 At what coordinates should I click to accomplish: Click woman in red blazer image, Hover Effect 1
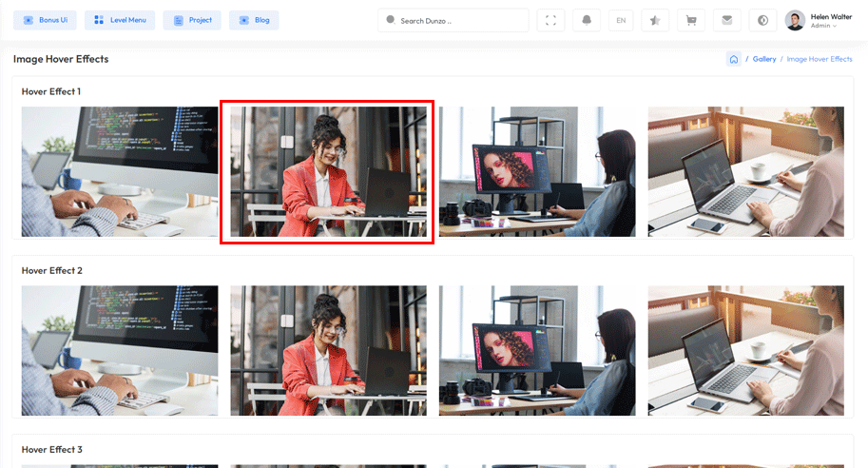click(x=328, y=172)
